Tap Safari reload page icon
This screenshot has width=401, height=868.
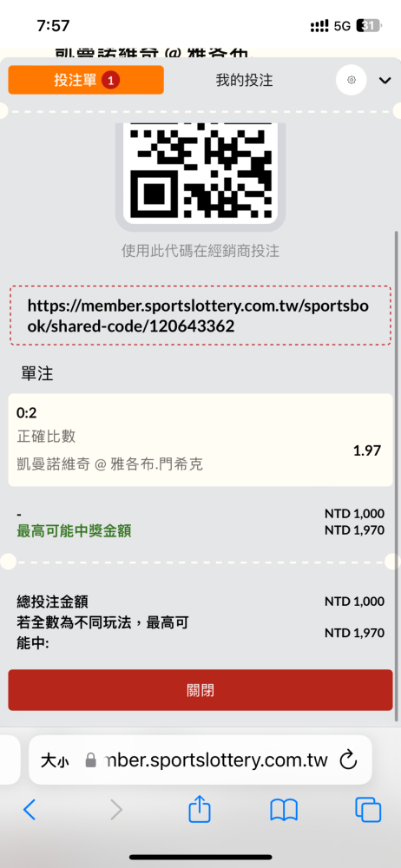[x=348, y=759]
